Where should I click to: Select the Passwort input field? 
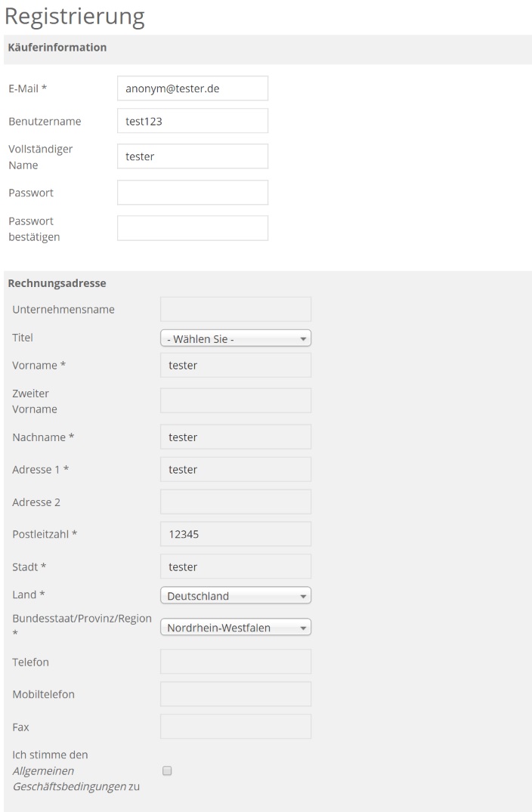point(193,192)
